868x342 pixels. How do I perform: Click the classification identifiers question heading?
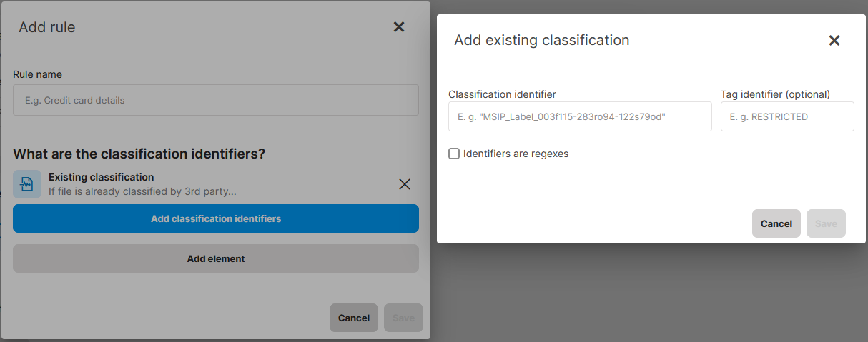(139, 154)
